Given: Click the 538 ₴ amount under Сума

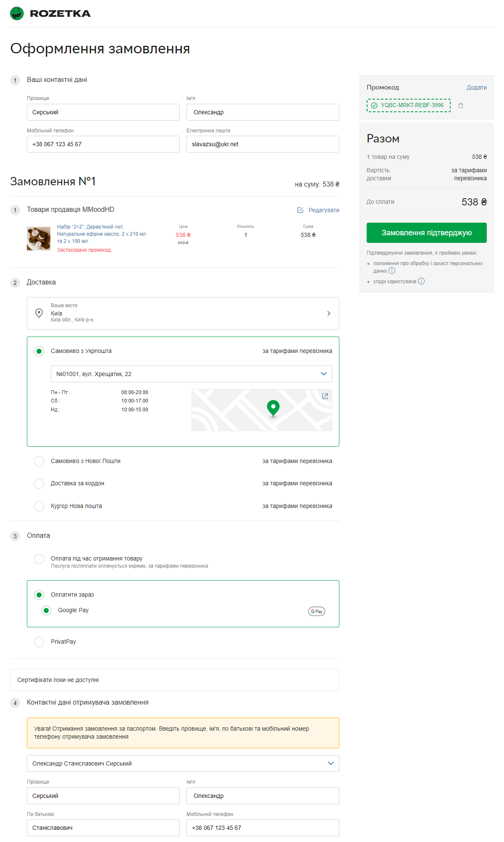Looking at the screenshot, I should 308,235.
